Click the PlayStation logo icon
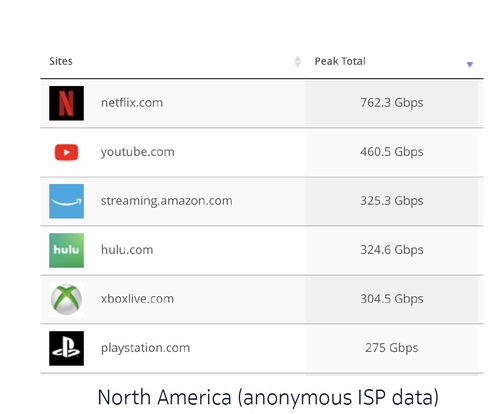This screenshot has height=414, width=500. (x=66, y=348)
